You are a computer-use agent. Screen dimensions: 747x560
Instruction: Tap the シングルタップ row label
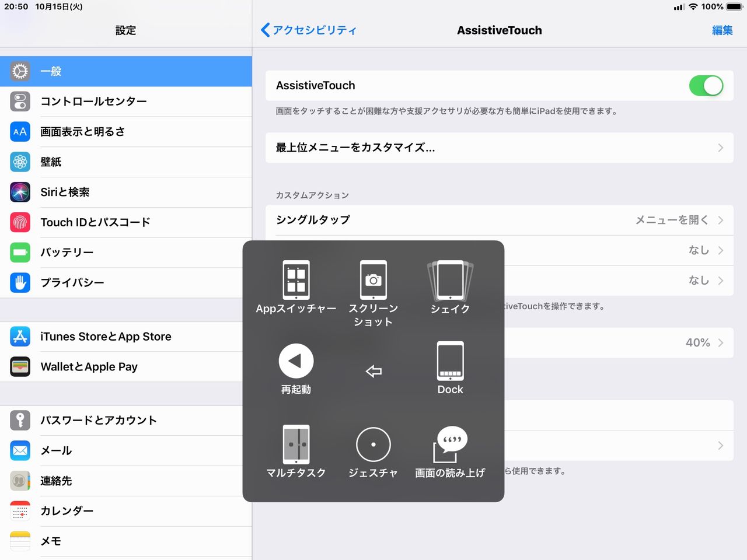[313, 220]
